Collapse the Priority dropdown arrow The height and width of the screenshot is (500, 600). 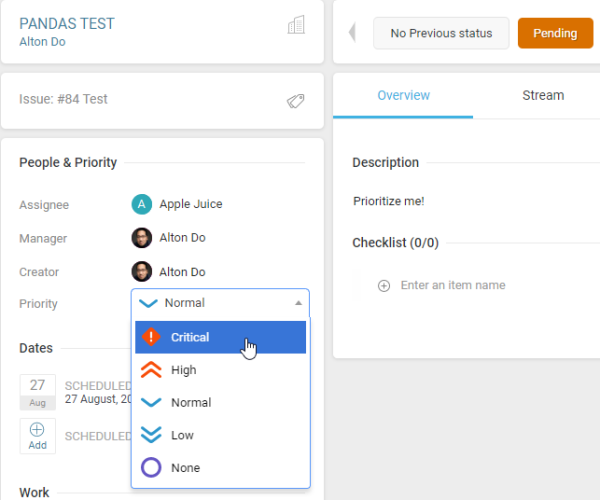click(297, 303)
